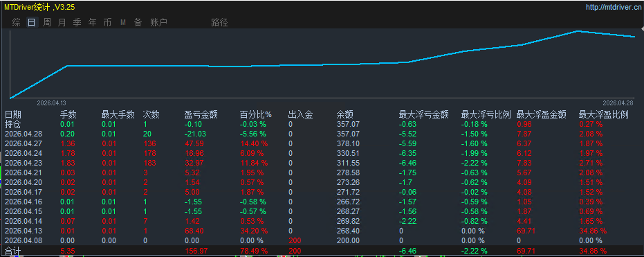Select the 2026.04.14 row date
This screenshot has height=257, width=644.
(24, 221)
